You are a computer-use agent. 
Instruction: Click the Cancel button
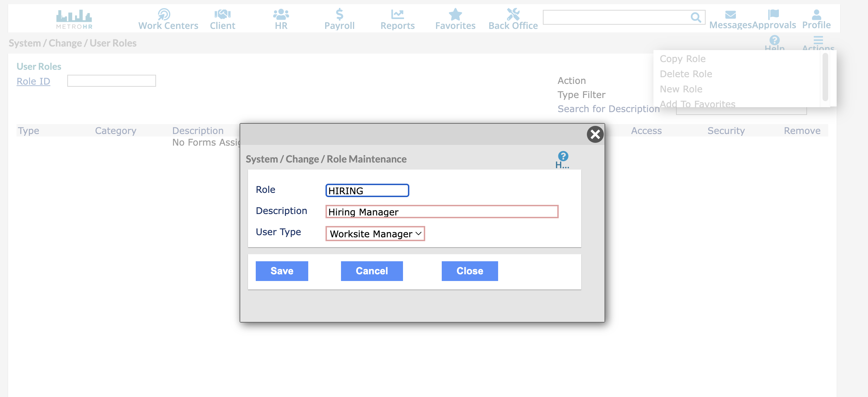[372, 271]
